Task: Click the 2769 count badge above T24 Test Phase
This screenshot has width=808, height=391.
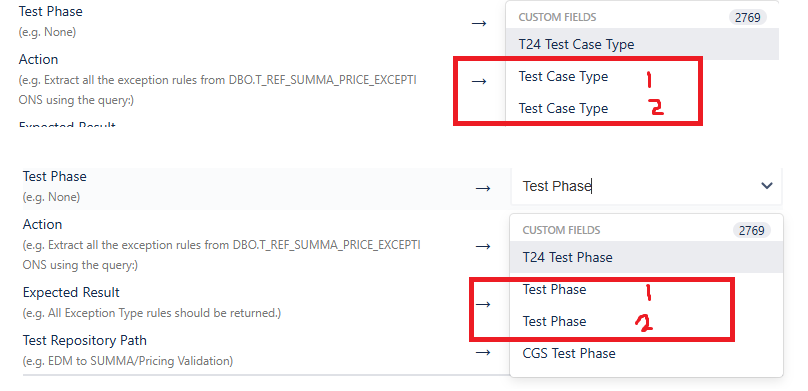Action: [x=751, y=230]
